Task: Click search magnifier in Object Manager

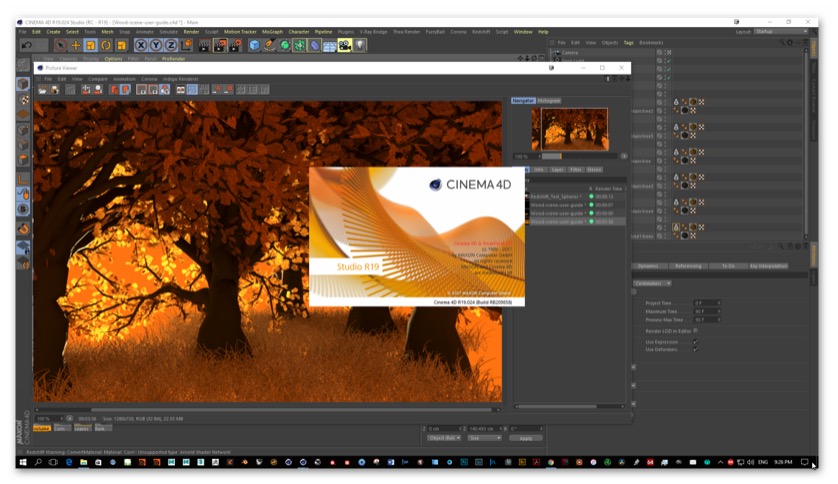Action: pyautogui.click(x=781, y=42)
